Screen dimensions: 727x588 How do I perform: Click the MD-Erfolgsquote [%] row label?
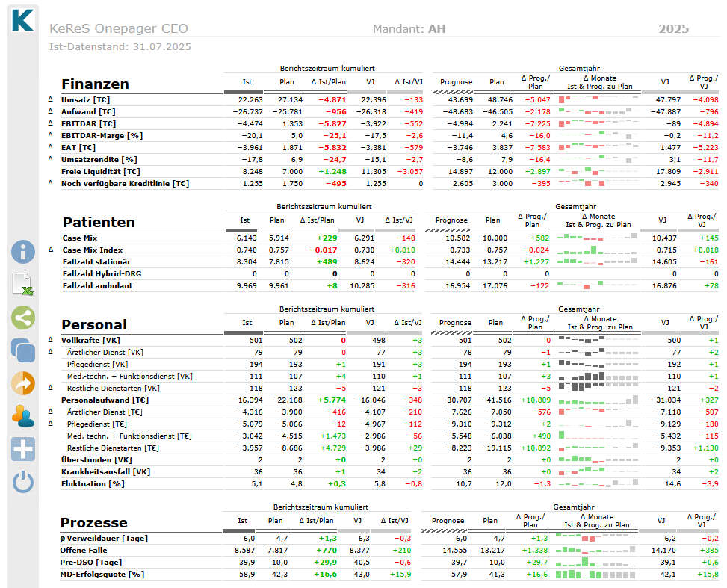102,575
